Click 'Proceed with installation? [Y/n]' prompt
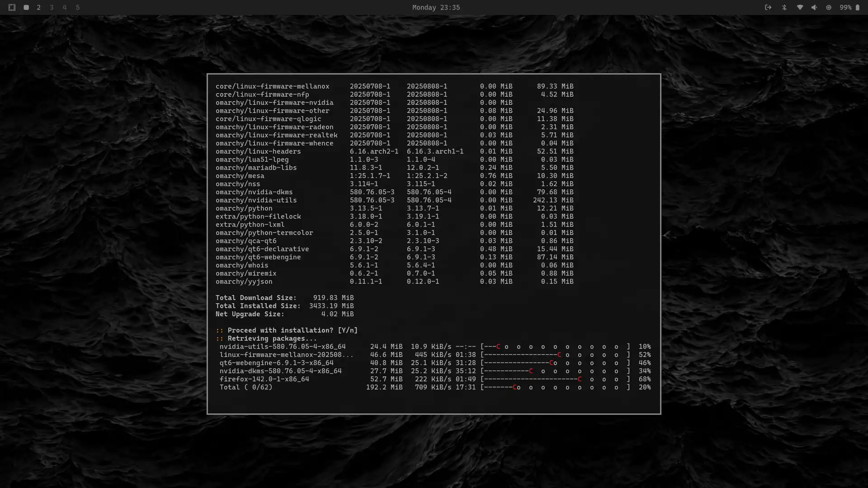The image size is (868, 488). click(292, 330)
